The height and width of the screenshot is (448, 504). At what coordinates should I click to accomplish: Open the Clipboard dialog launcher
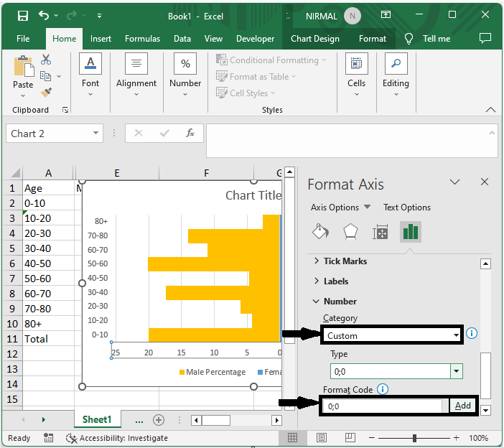tap(65, 111)
